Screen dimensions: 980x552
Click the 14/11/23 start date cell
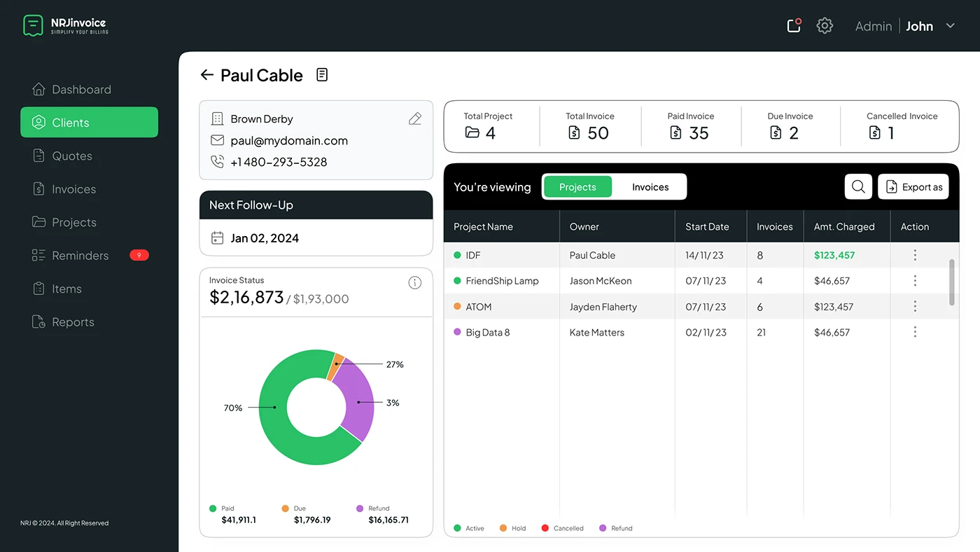click(706, 255)
